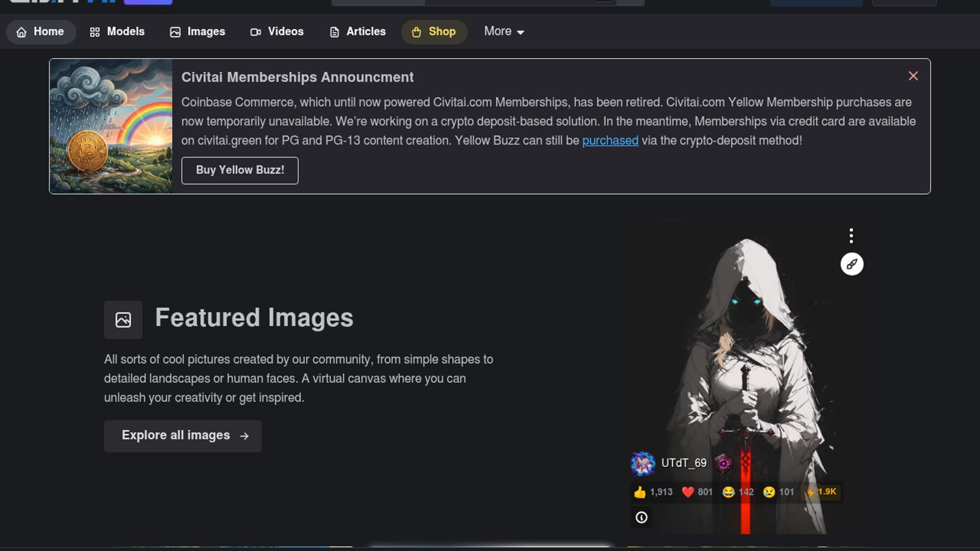Switch to the Images tab
This screenshot has height=551, width=980.
point(198,32)
